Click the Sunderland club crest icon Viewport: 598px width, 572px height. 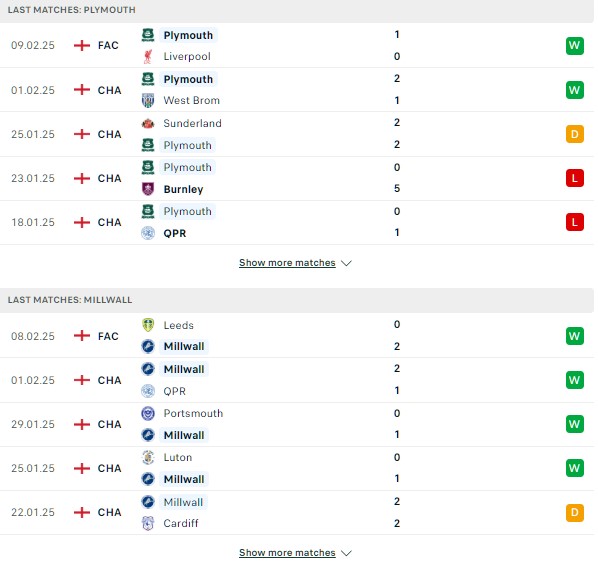148,123
